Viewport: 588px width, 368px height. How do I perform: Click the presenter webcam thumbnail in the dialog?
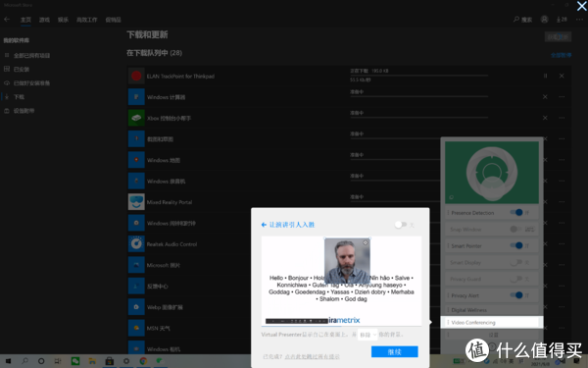coord(347,261)
